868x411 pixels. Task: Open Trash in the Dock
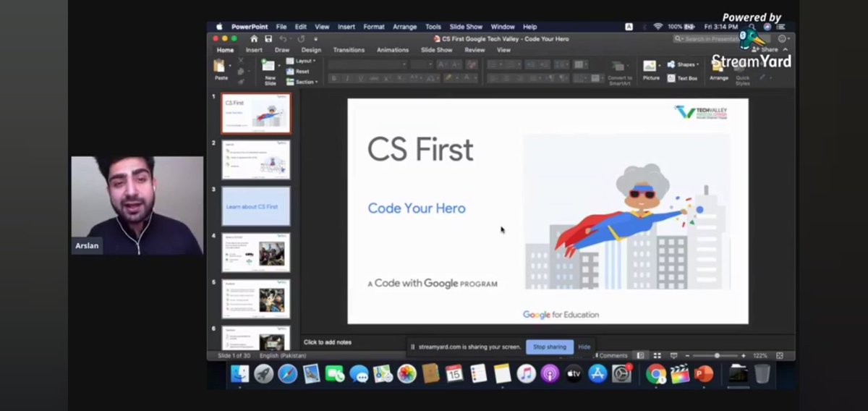762,374
